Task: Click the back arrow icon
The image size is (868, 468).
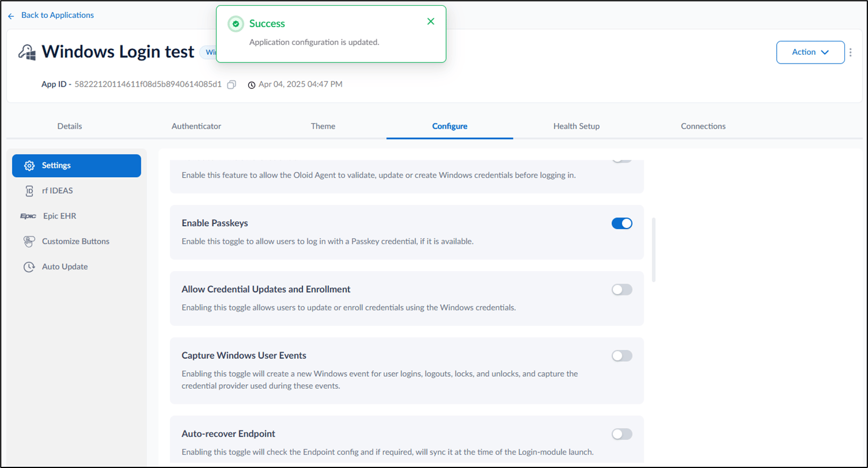Action: point(11,16)
